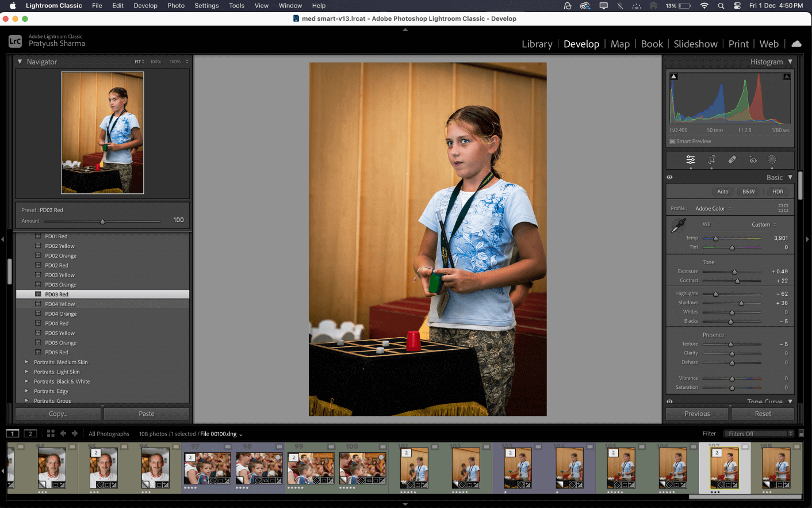Click the Reset button

763,414
